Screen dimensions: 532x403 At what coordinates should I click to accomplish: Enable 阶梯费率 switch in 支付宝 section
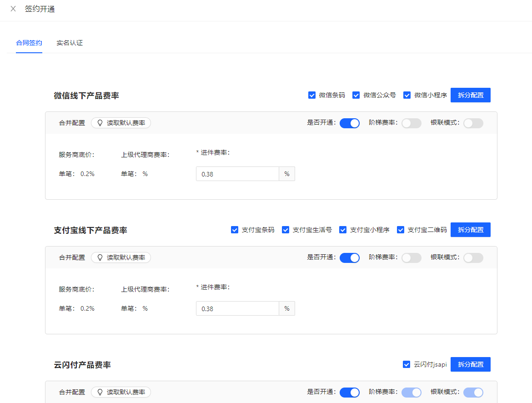point(411,258)
